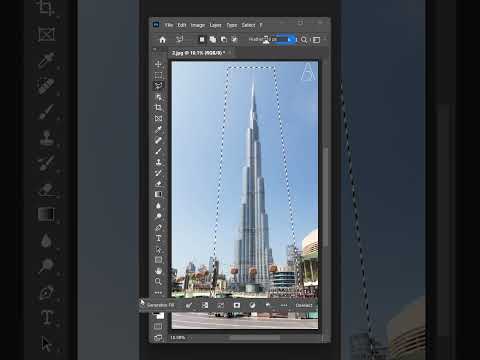Image resolution: width=480 pixels, height=360 pixels.
Task: Open more options in contextual task bar
Action: [284, 305]
